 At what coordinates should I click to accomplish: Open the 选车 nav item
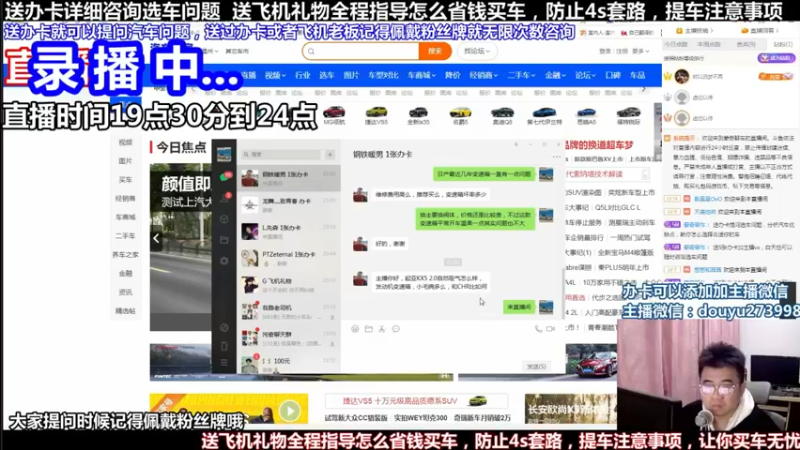pos(327,76)
